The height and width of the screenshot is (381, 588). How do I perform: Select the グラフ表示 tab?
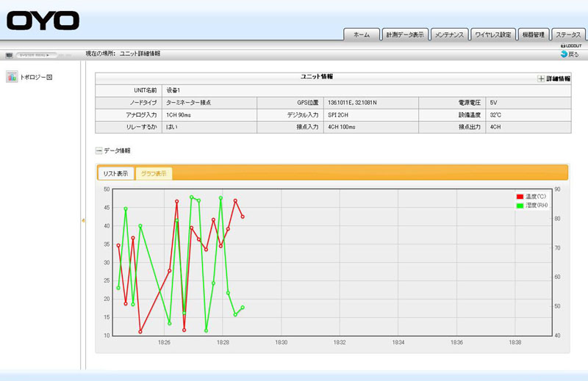tap(154, 173)
